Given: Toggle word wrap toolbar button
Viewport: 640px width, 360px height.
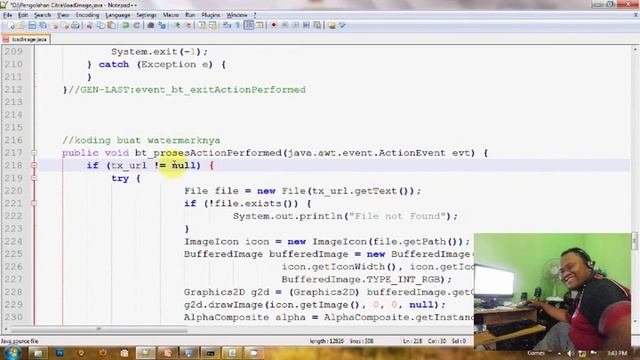Looking at the screenshot, I should (x=227, y=25).
